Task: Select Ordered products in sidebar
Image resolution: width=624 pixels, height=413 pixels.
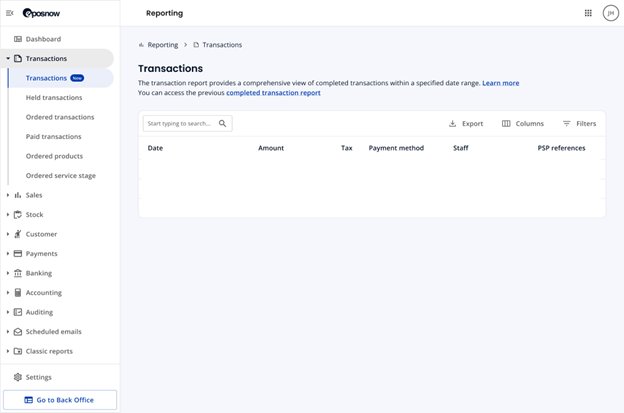Action: point(54,156)
